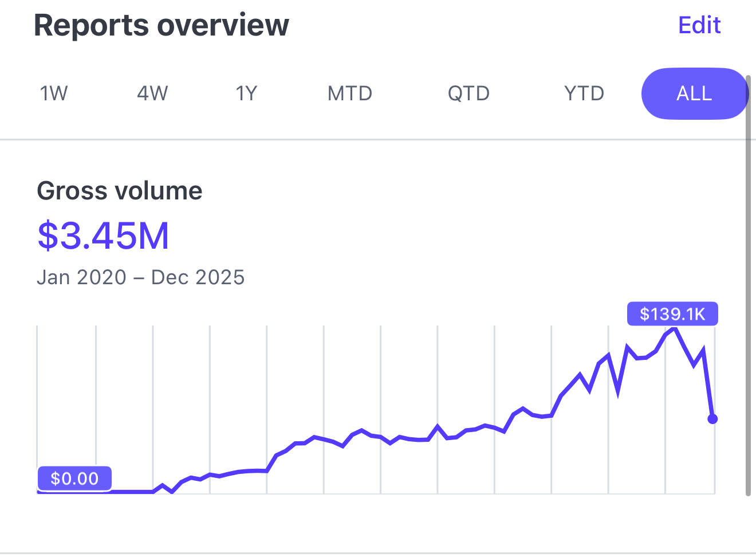Image resolution: width=756 pixels, height=557 pixels.
Task: Click the flat zero segment of the chart line
Action: 132,492
